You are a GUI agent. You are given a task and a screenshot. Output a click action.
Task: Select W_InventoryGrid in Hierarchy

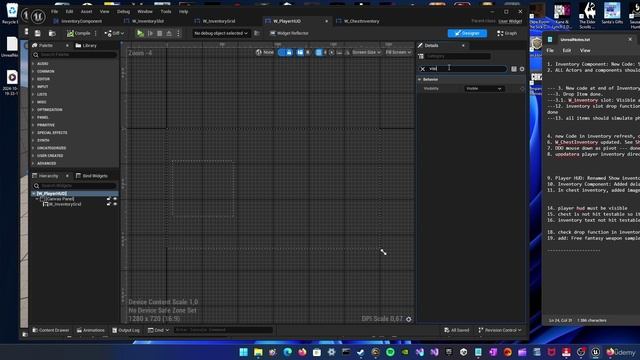[x=64, y=204]
